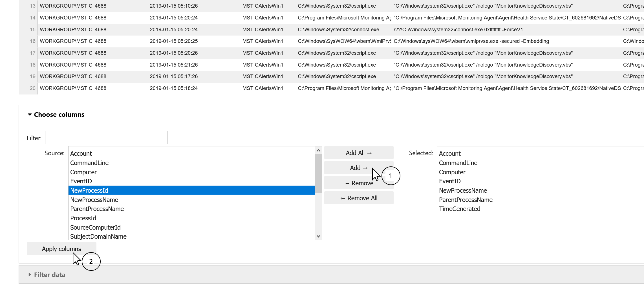
Task: Expand the Filter data section
Action: tap(47, 275)
